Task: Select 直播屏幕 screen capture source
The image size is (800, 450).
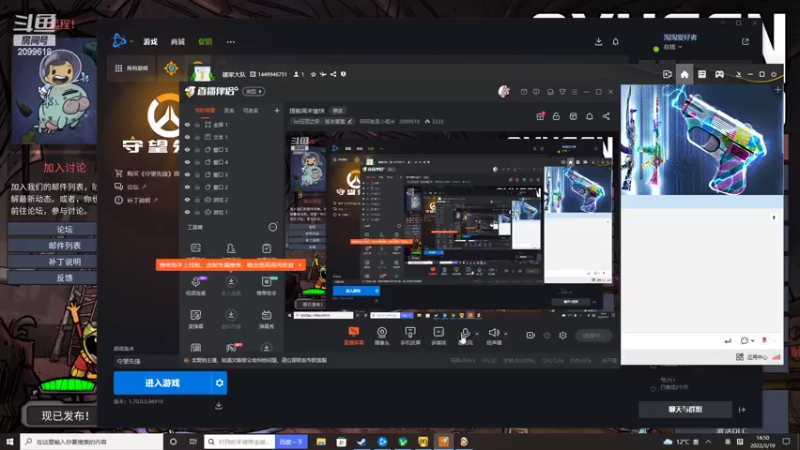Action: pyautogui.click(x=354, y=336)
